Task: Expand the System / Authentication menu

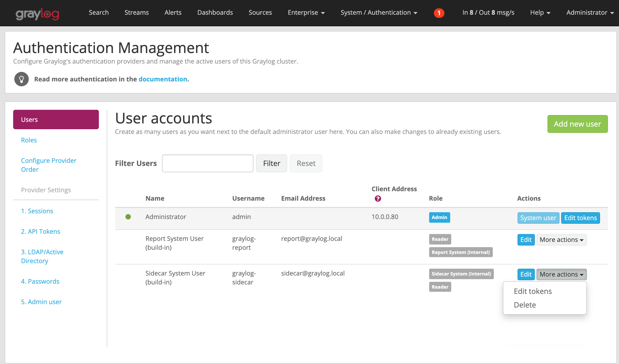Action: (x=379, y=13)
